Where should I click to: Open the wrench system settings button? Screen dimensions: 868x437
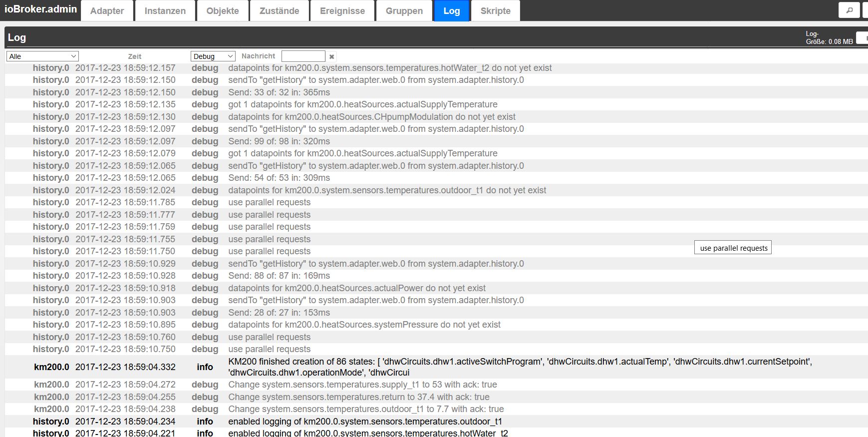pyautogui.click(x=849, y=10)
